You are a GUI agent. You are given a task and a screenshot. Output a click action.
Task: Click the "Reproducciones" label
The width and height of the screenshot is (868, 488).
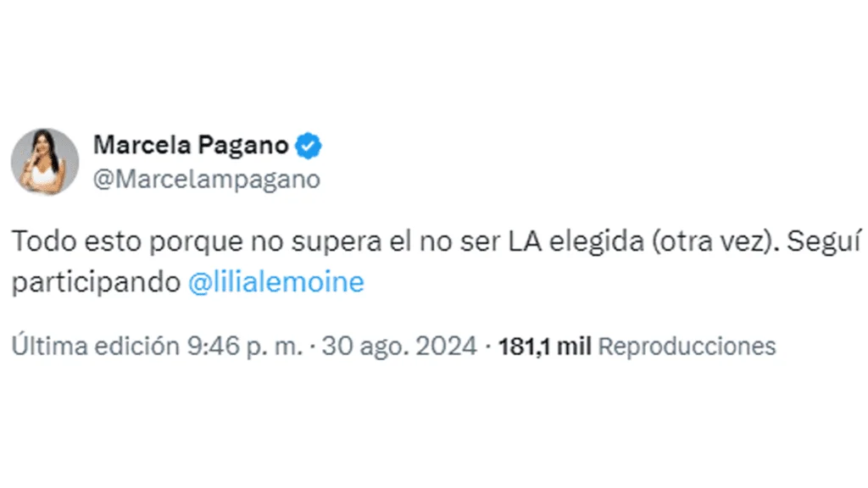tap(687, 347)
